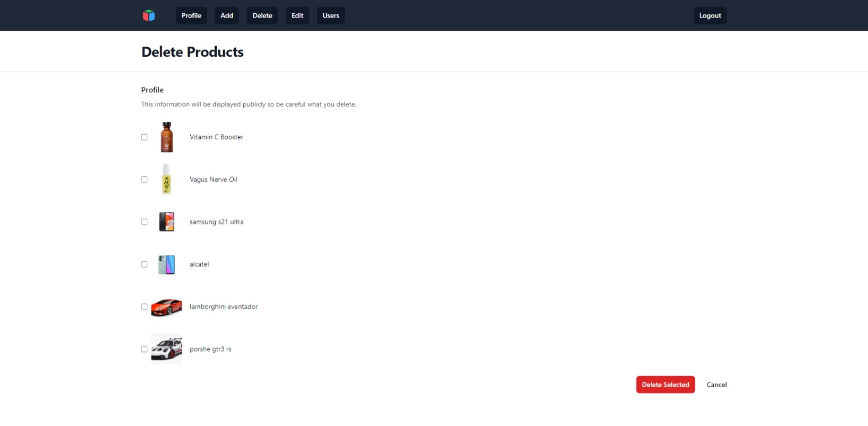This screenshot has height=426, width=868.
Task: Open the Users nav item
Action: point(331,15)
